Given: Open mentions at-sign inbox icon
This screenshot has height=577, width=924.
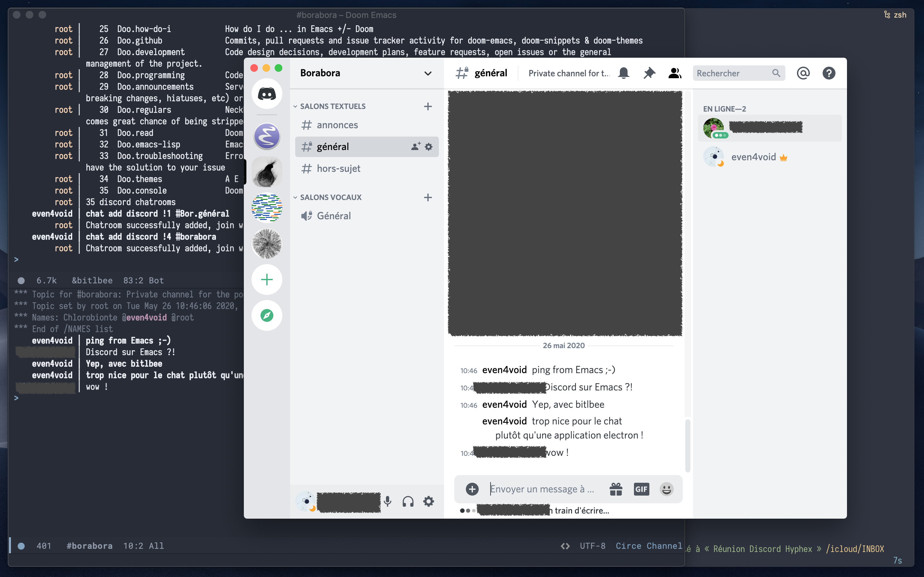Looking at the screenshot, I should [x=803, y=73].
